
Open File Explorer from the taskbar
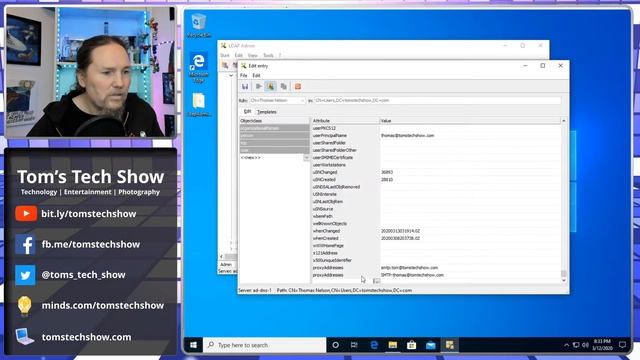[x=393, y=345]
